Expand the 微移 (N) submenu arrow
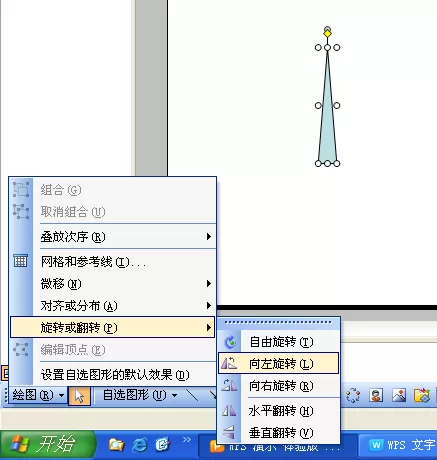Screen dimensions: 437x460 pyautogui.click(x=209, y=284)
